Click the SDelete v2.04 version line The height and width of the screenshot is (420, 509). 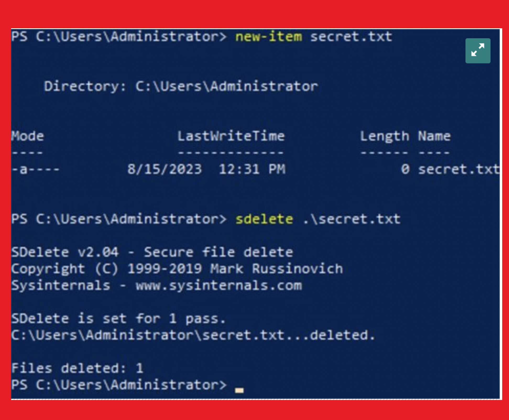click(x=152, y=252)
